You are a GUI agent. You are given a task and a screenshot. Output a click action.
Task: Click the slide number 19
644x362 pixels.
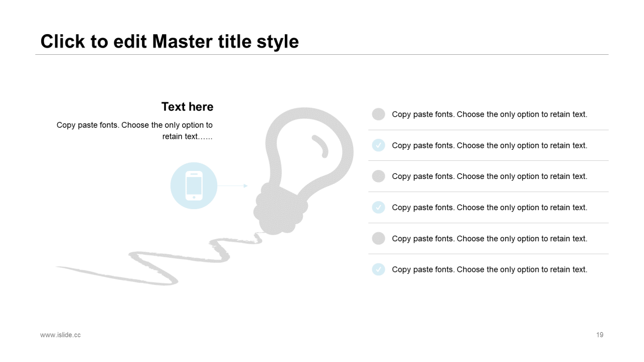pos(600,335)
